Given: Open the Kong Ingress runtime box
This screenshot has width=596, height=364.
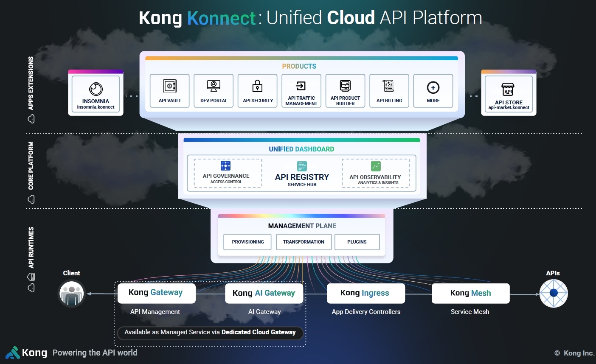Looking at the screenshot, I should click(x=366, y=293).
